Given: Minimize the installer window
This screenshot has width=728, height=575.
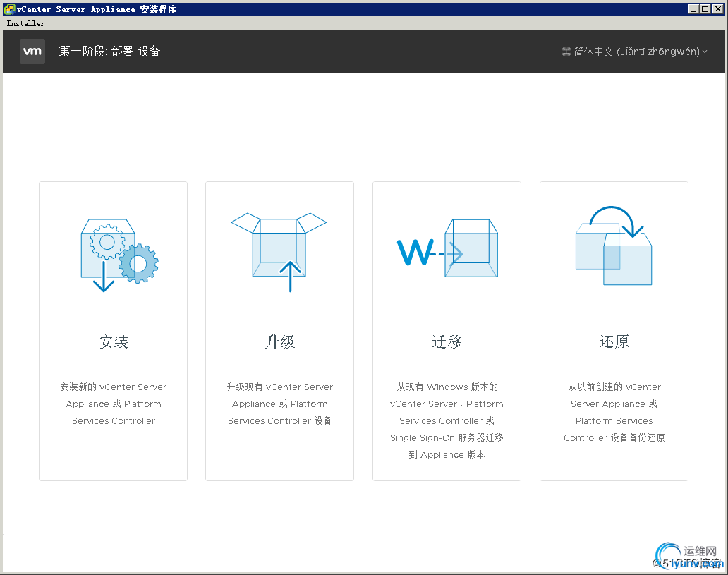Looking at the screenshot, I should (693, 9).
